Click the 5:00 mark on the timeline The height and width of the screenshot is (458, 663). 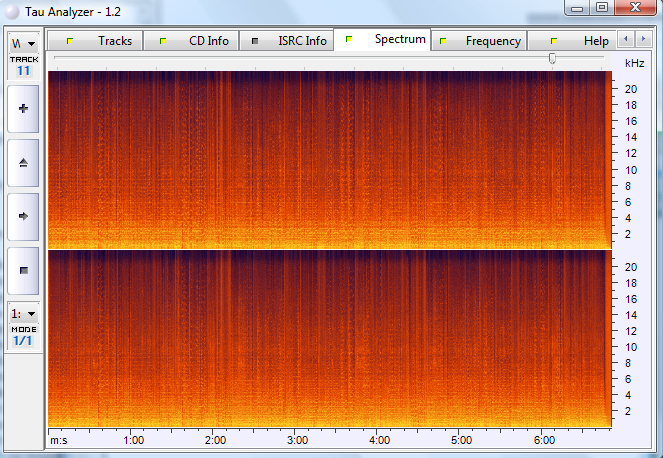pyautogui.click(x=461, y=440)
